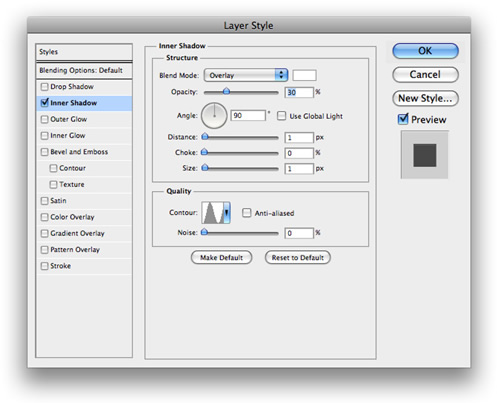The width and height of the screenshot is (497, 403).
Task: Click the inner shadow color swatch
Action: (304, 75)
